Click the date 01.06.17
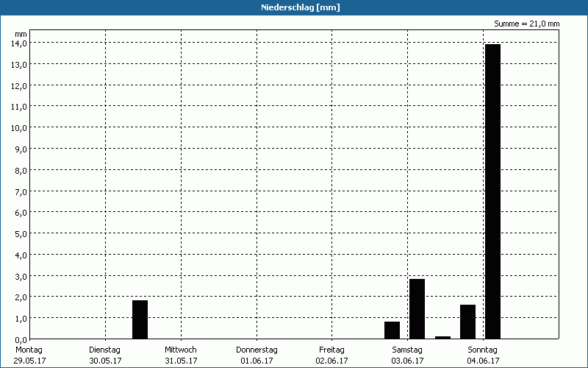 click(257, 361)
